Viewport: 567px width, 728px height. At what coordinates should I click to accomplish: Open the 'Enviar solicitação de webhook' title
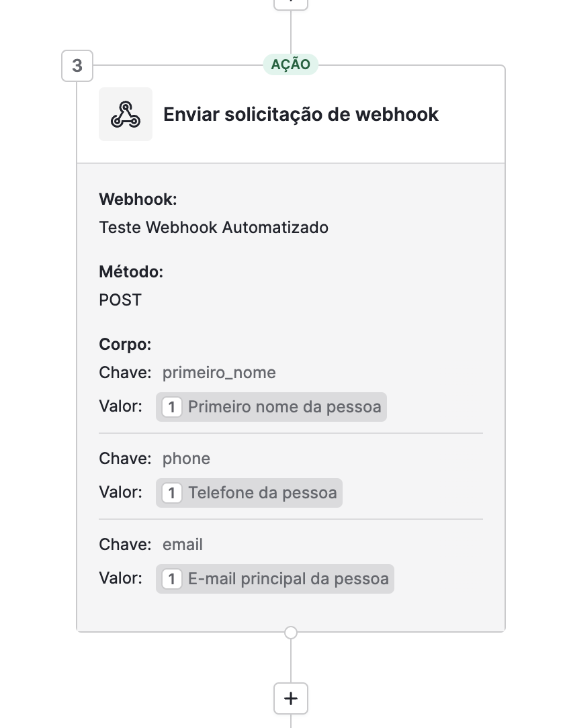click(301, 114)
